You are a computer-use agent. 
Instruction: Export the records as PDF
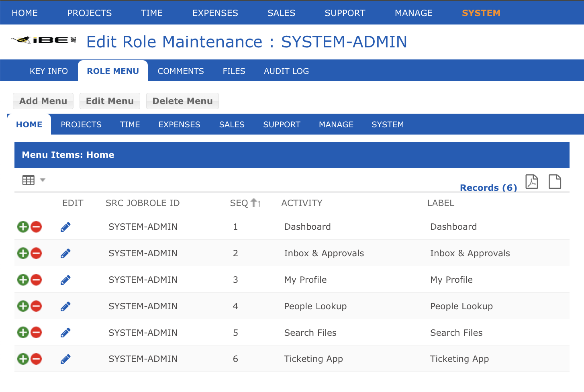point(532,182)
